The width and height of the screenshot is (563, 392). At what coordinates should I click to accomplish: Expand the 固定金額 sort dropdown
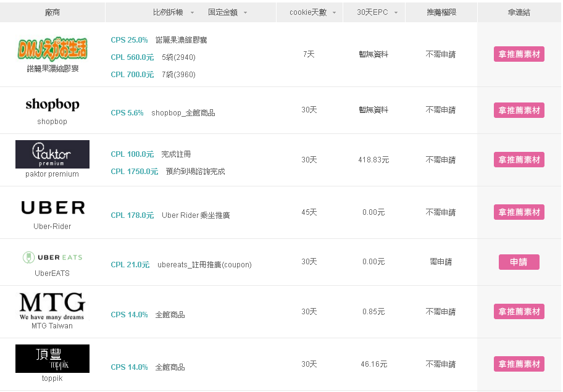[x=245, y=13]
